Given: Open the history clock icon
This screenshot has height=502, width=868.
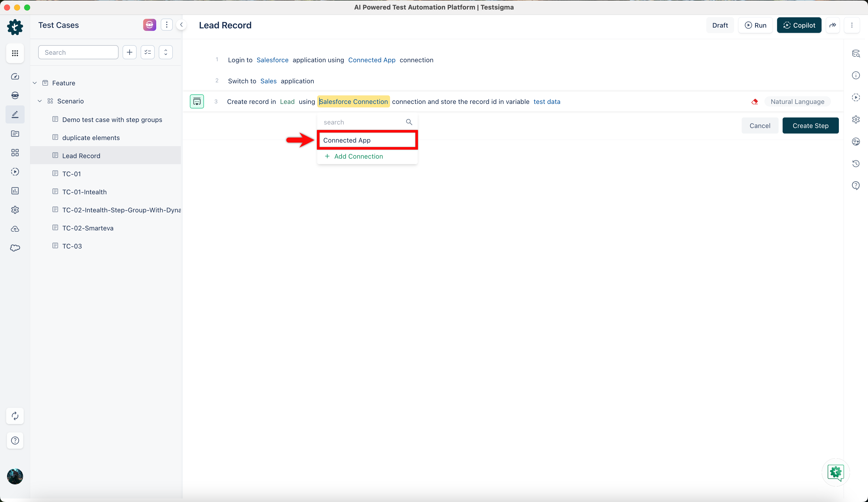Looking at the screenshot, I should point(856,164).
